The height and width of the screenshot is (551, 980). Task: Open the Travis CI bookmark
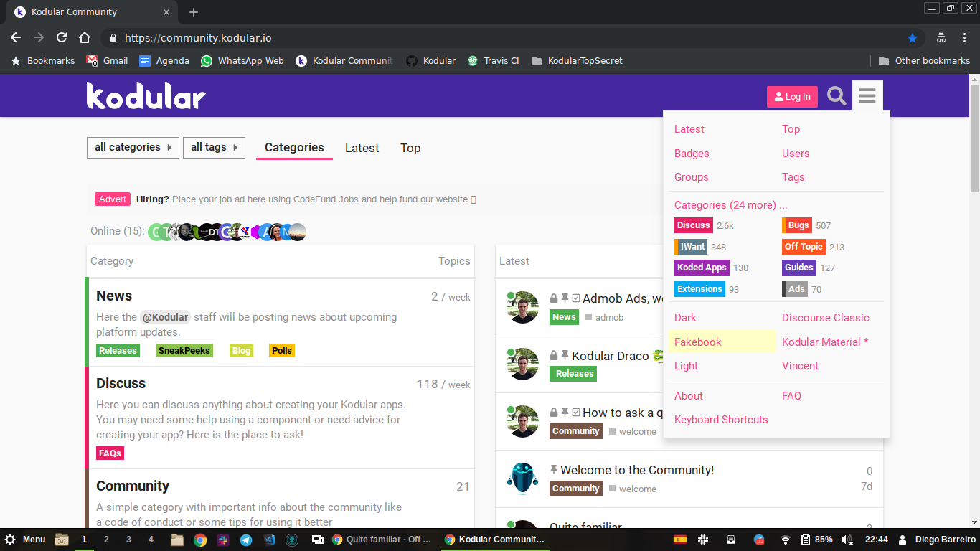coord(493,61)
